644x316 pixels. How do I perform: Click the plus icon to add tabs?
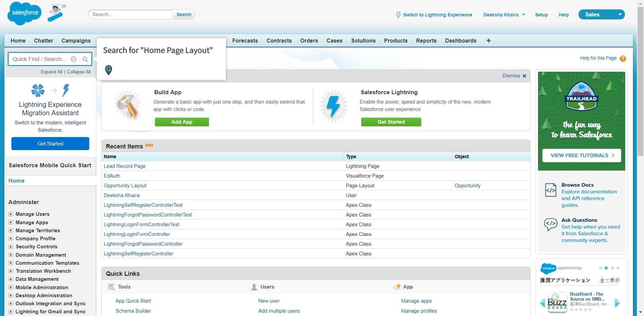click(x=488, y=41)
